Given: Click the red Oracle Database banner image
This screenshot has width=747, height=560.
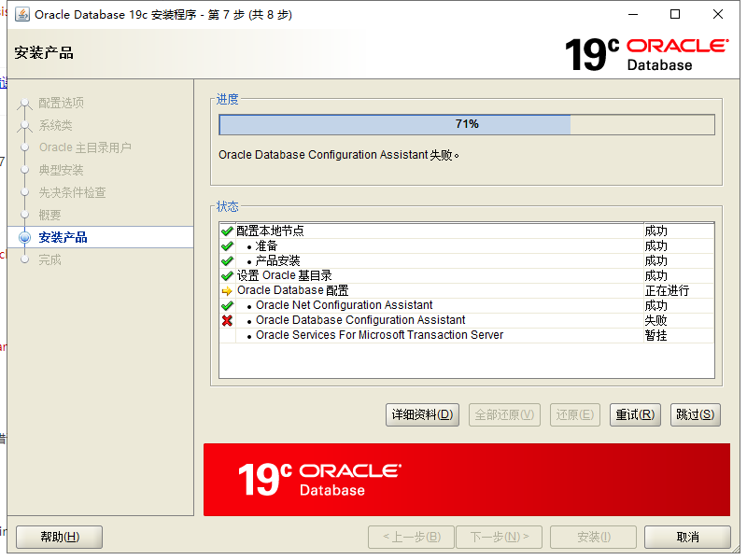Looking at the screenshot, I should click(x=467, y=480).
